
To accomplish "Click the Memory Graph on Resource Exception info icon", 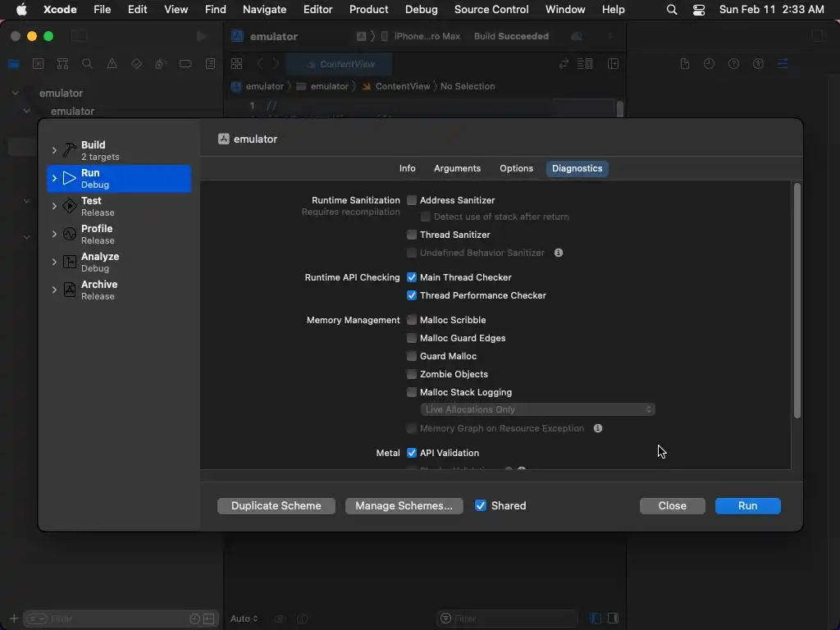I will pos(598,428).
